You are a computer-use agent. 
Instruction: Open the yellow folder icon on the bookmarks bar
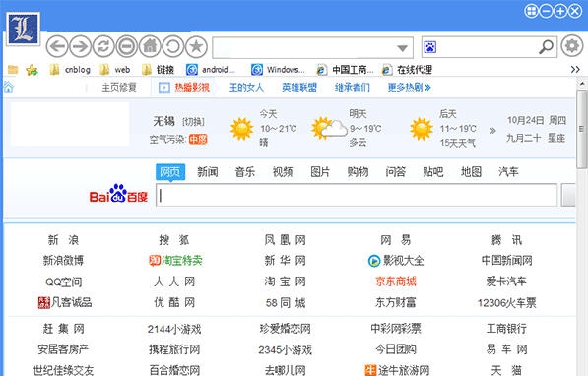[x=13, y=69]
